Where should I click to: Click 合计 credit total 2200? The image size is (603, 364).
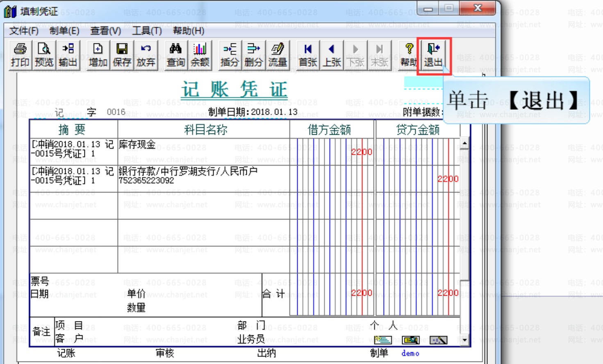click(448, 293)
